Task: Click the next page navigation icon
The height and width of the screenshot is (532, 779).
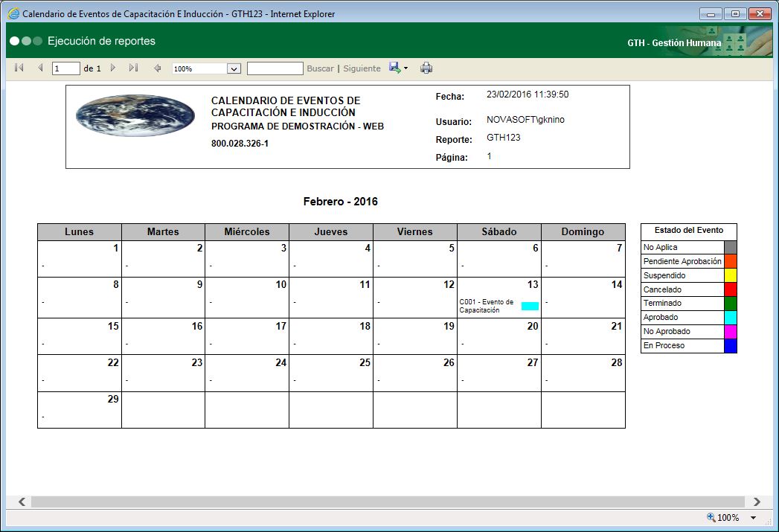Action: 112,68
